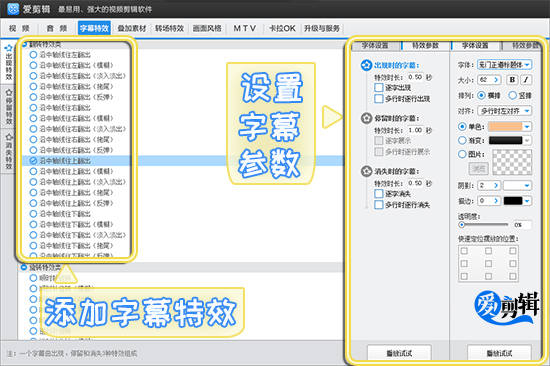
Task: Open the 停留特效 star side tab
Action: coord(9,107)
